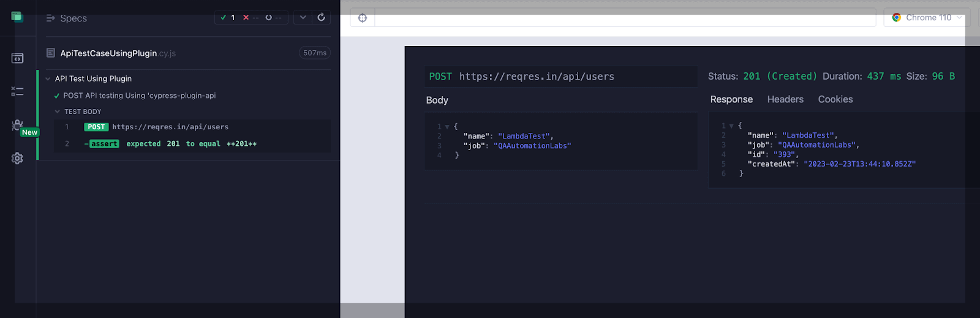Activate the selector playground crosshair
This screenshot has width=980, height=318.
pos(363,18)
